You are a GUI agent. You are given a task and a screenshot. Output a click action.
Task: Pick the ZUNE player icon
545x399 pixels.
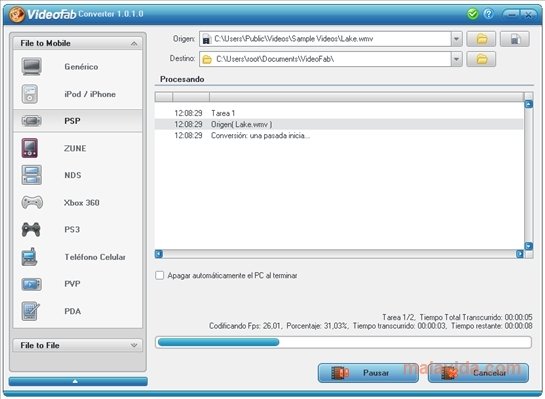pyautogui.click(x=30, y=148)
